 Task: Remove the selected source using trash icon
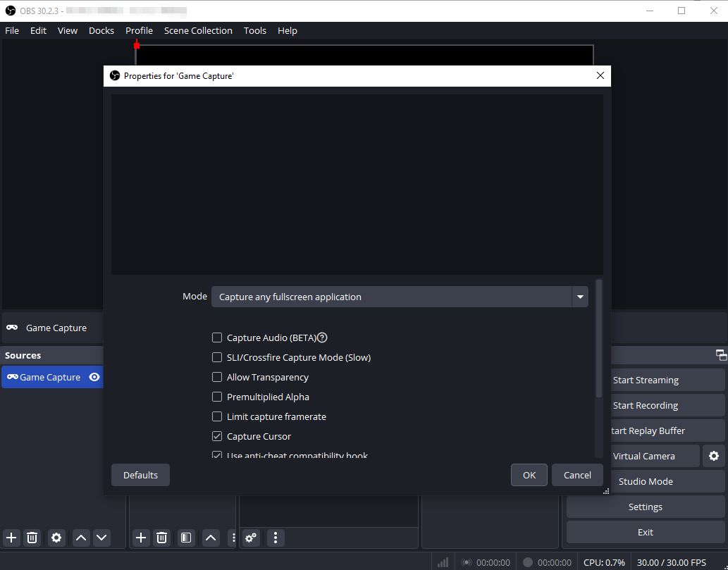point(32,538)
